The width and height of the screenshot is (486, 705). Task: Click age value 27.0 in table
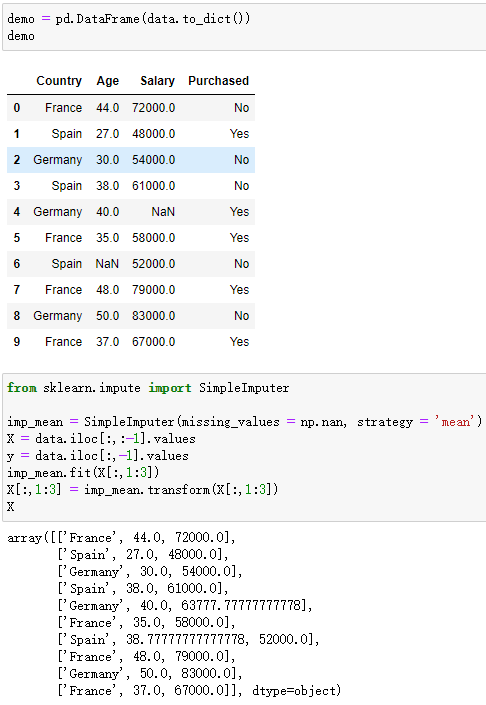pos(107,134)
